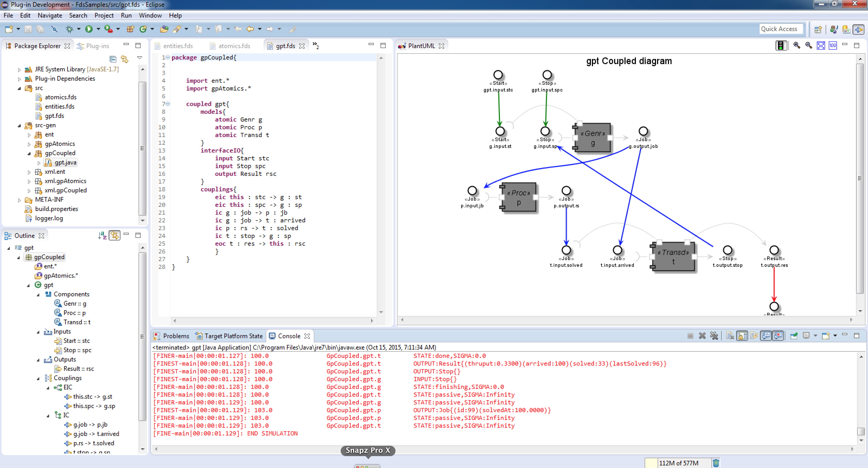Collapse Components node in Outline

coord(39,295)
